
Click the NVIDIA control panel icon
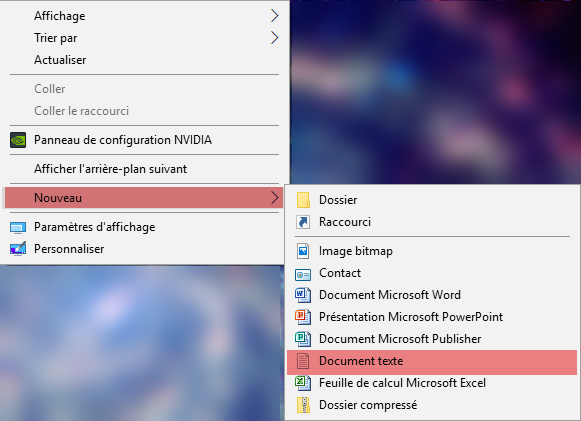point(18,140)
